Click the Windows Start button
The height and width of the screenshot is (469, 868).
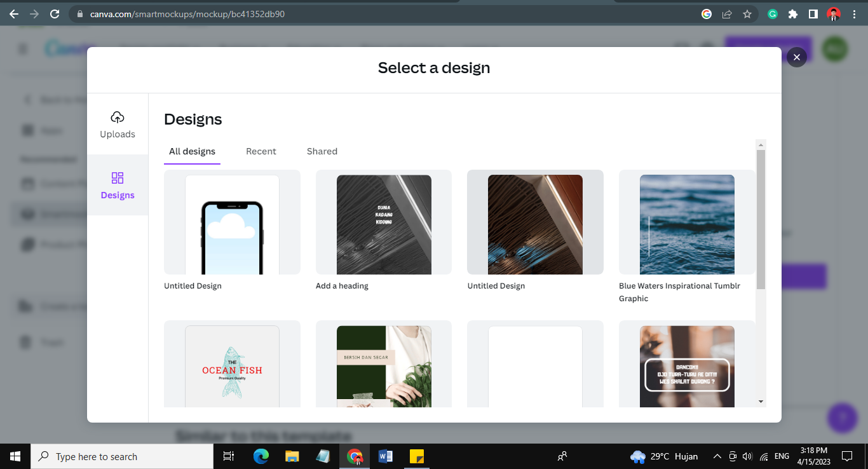(15, 456)
